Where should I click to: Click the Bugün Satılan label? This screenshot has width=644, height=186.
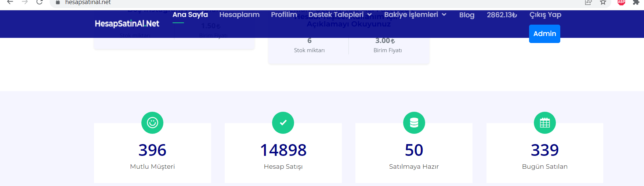[545, 167]
